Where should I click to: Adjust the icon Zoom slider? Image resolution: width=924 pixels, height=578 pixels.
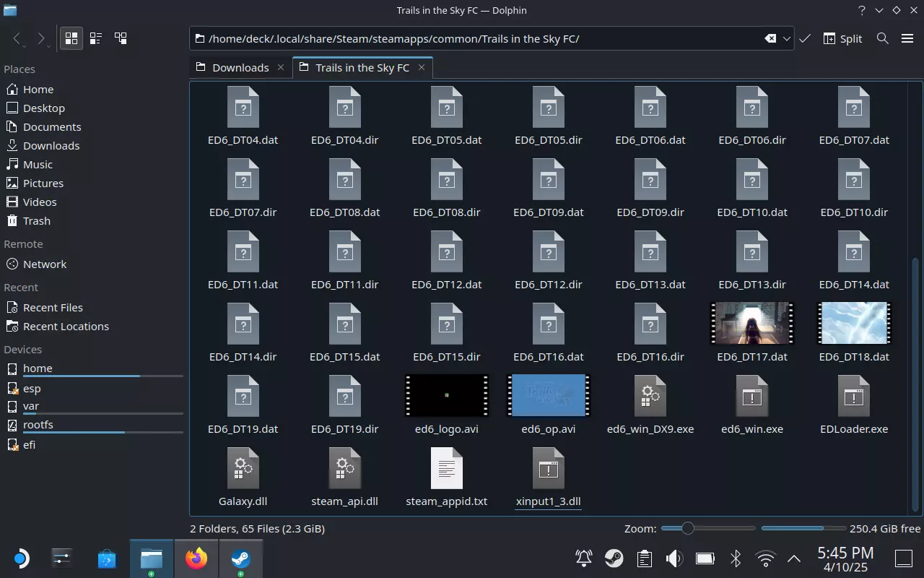point(708,528)
